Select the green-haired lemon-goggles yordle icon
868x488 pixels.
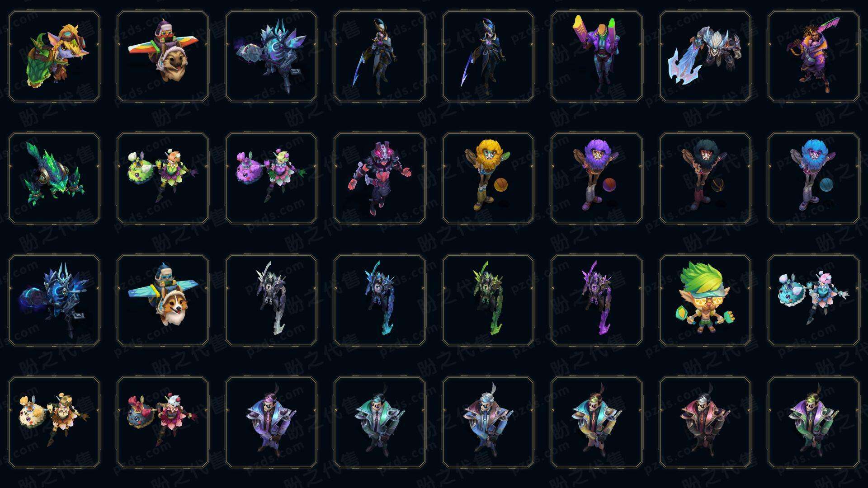pyautogui.click(x=705, y=300)
